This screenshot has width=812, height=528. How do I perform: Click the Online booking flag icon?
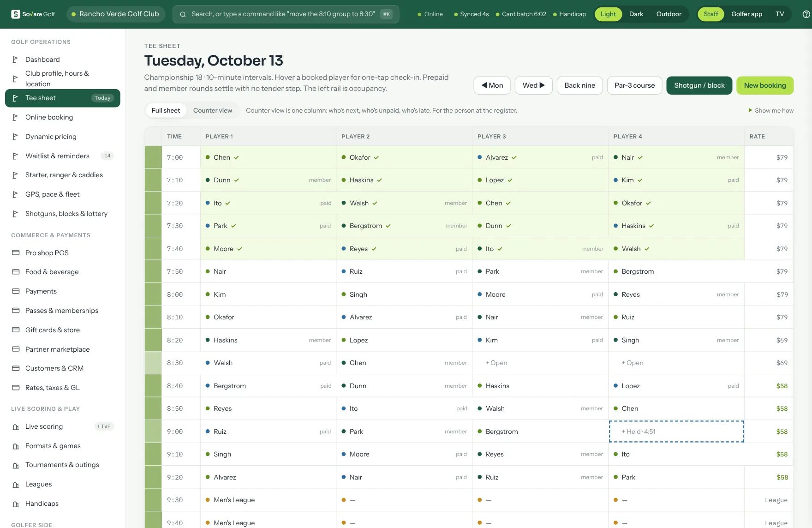[15, 117]
